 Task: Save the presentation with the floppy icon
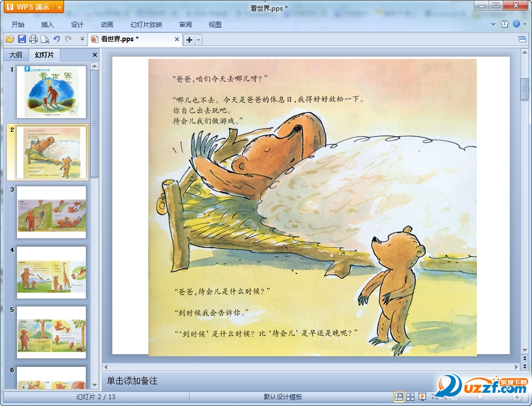[x=22, y=39]
